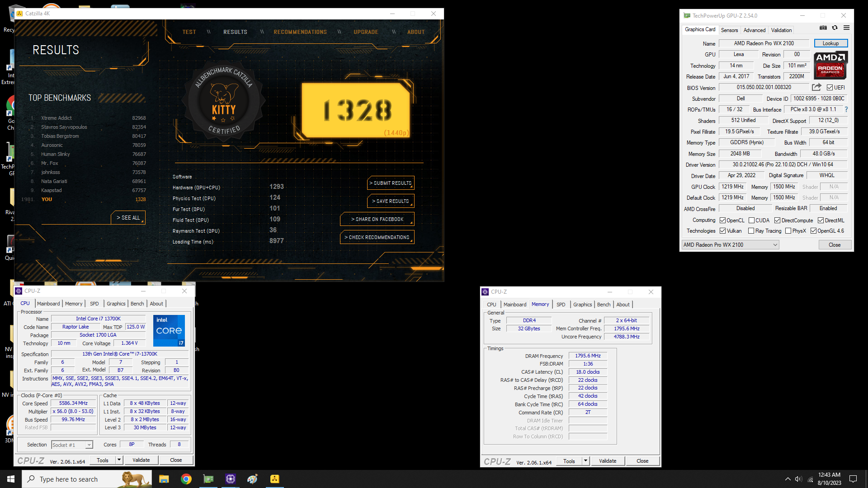Open Catzilla Upgrade tab

coord(366,32)
